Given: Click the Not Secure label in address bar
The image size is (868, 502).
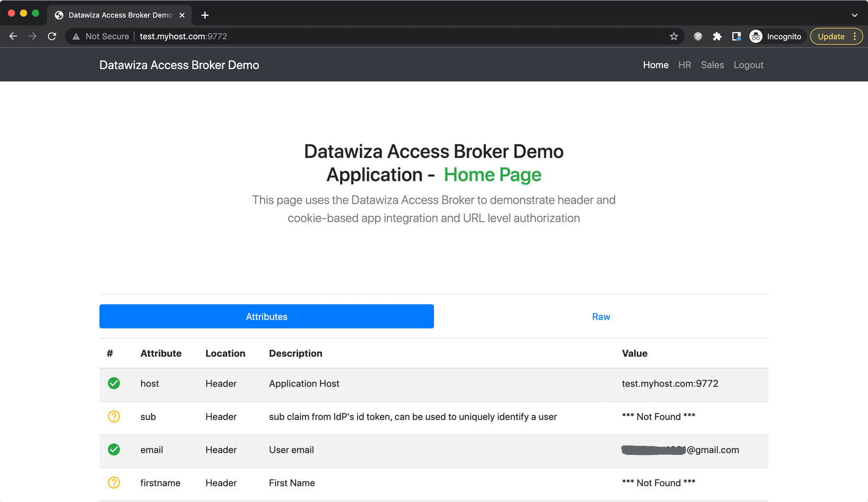Looking at the screenshot, I should (x=107, y=36).
